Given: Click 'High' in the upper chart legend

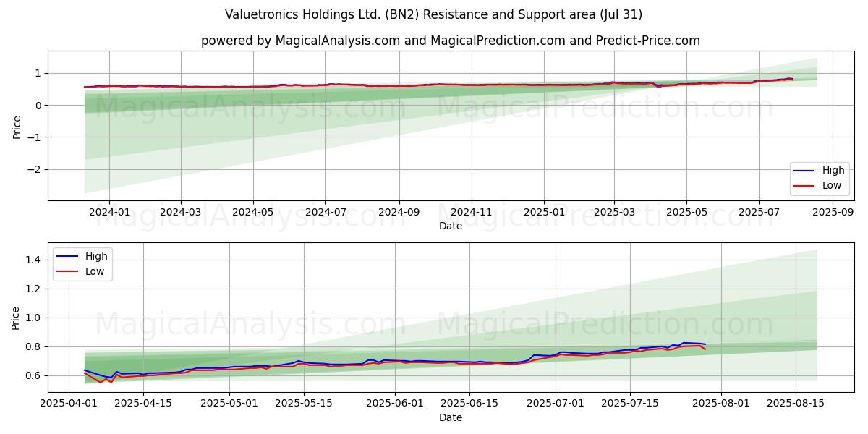Looking at the screenshot, I should coord(833,170).
